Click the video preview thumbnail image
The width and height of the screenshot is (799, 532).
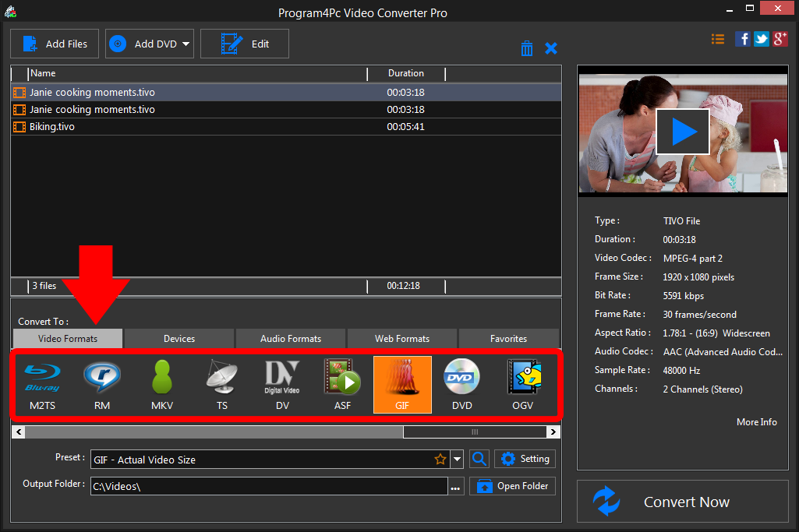click(x=683, y=133)
